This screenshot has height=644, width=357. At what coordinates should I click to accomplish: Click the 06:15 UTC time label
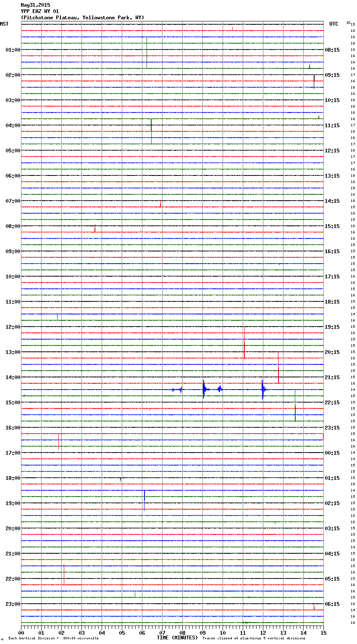(332, 604)
